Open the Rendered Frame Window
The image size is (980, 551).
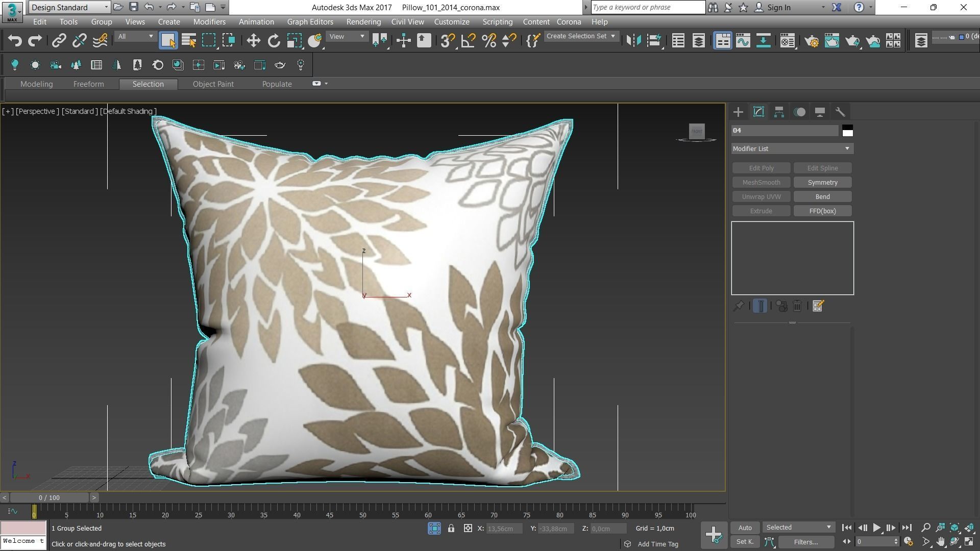pos(832,41)
